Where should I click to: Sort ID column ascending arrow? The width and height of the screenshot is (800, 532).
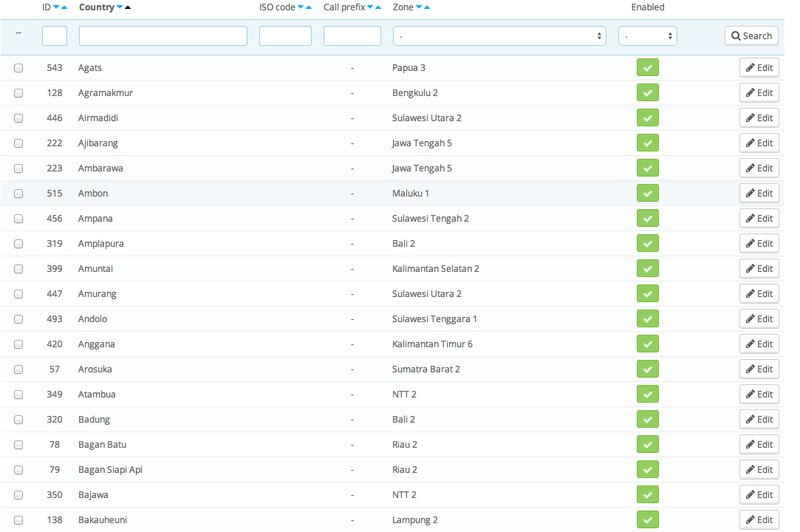64,7
